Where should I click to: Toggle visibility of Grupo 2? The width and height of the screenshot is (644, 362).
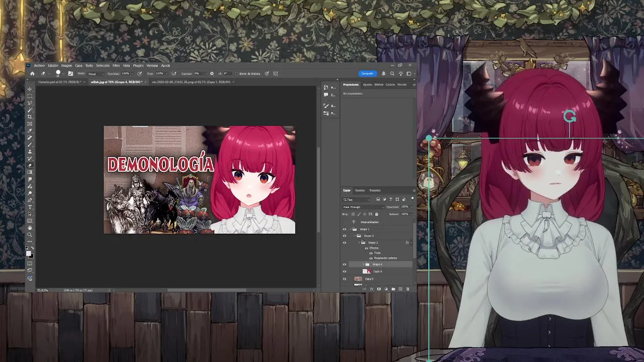point(345,243)
